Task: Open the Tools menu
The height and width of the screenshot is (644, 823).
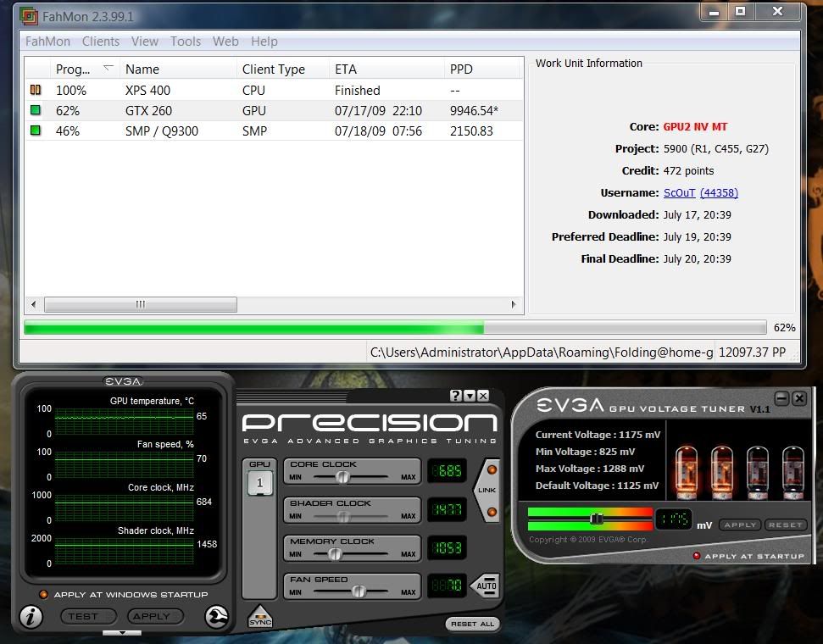Action: coord(186,42)
